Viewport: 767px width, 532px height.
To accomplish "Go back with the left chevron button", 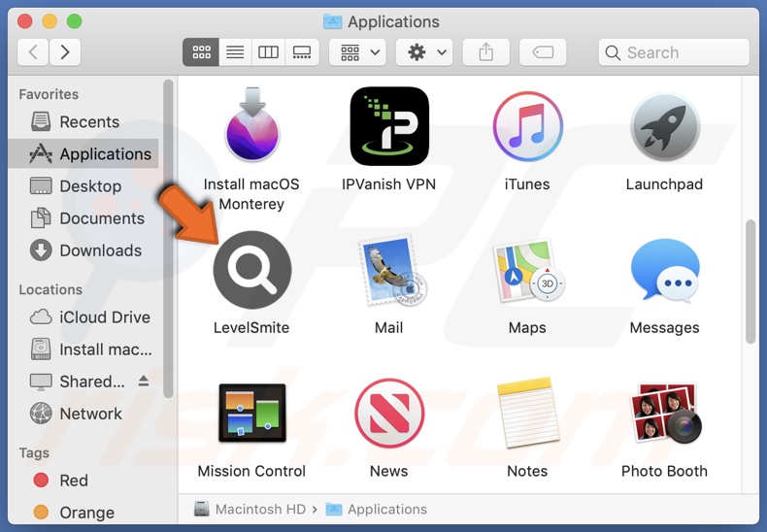I will click(x=33, y=51).
